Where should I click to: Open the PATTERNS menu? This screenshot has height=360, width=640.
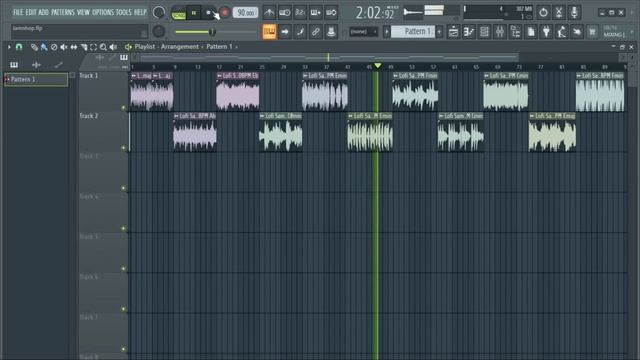coord(63,12)
